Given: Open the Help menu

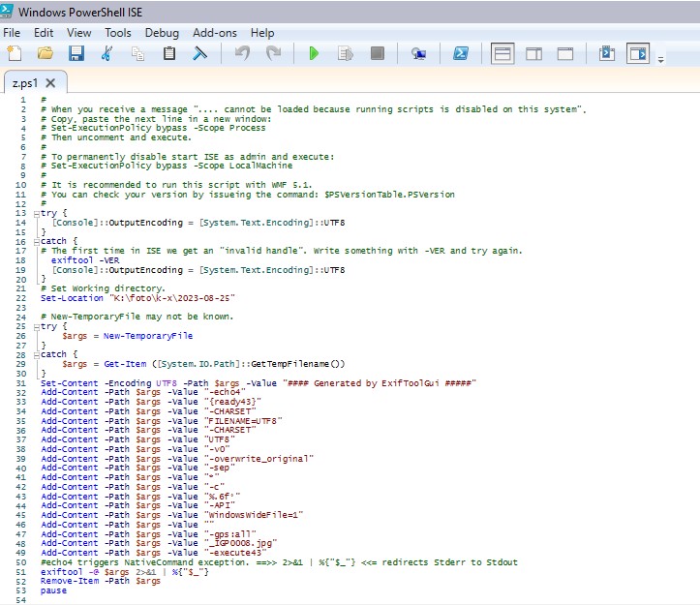Looking at the screenshot, I should coord(262,33).
